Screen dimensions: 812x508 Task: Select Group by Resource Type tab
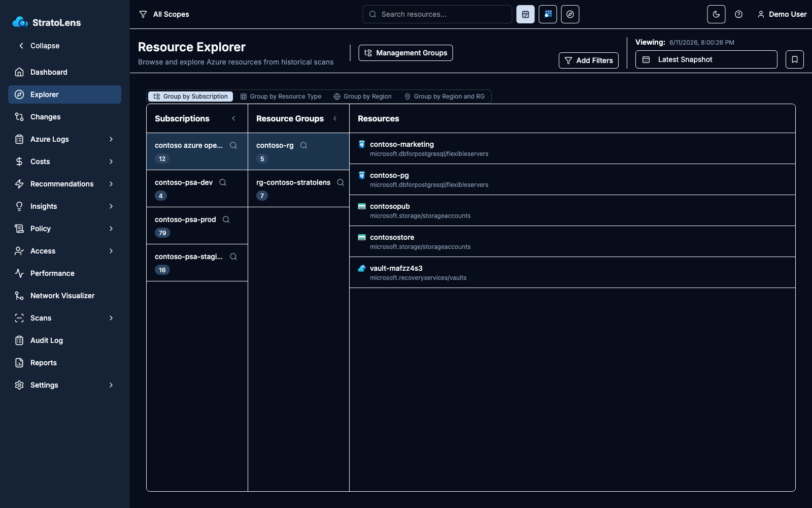point(281,97)
